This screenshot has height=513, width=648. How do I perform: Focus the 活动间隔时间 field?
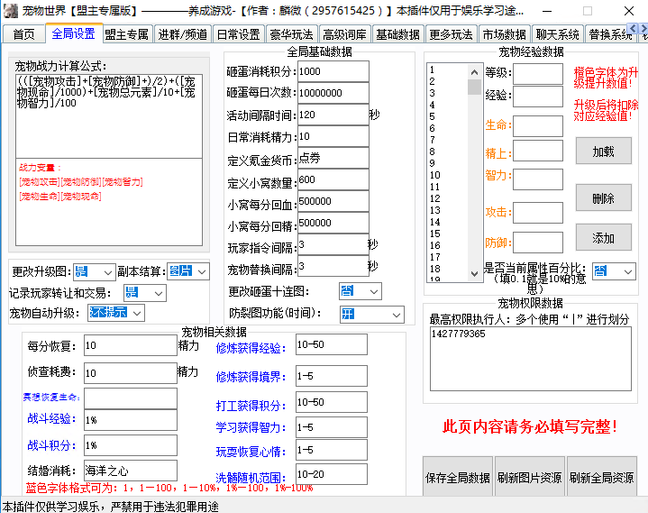333,115
